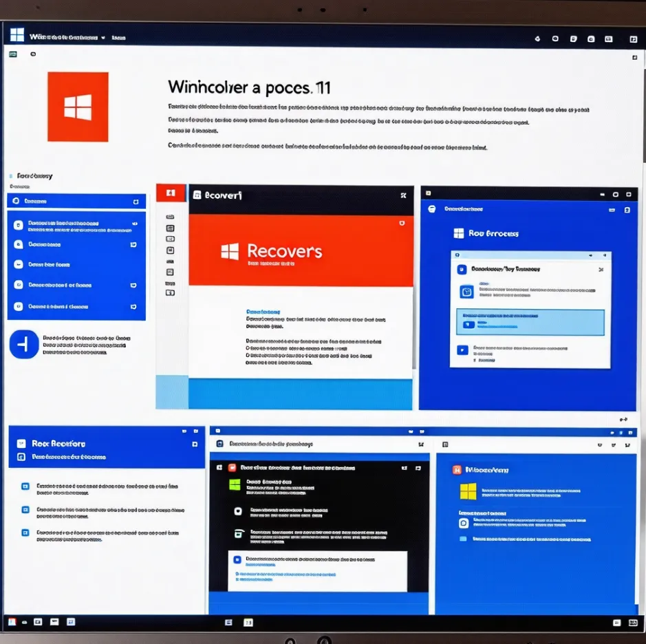Click the small white icon on the orange Recovers banner
Image resolution: width=646 pixels, height=644 pixels.
(402, 224)
